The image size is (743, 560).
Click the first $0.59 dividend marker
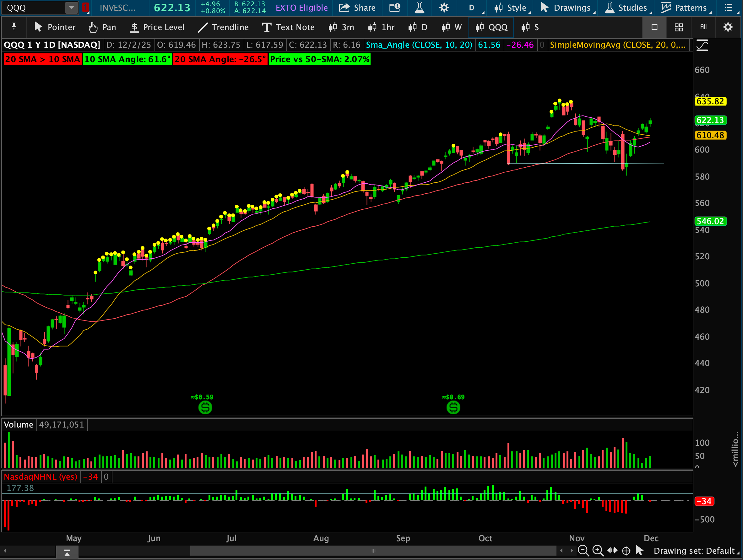coord(205,407)
